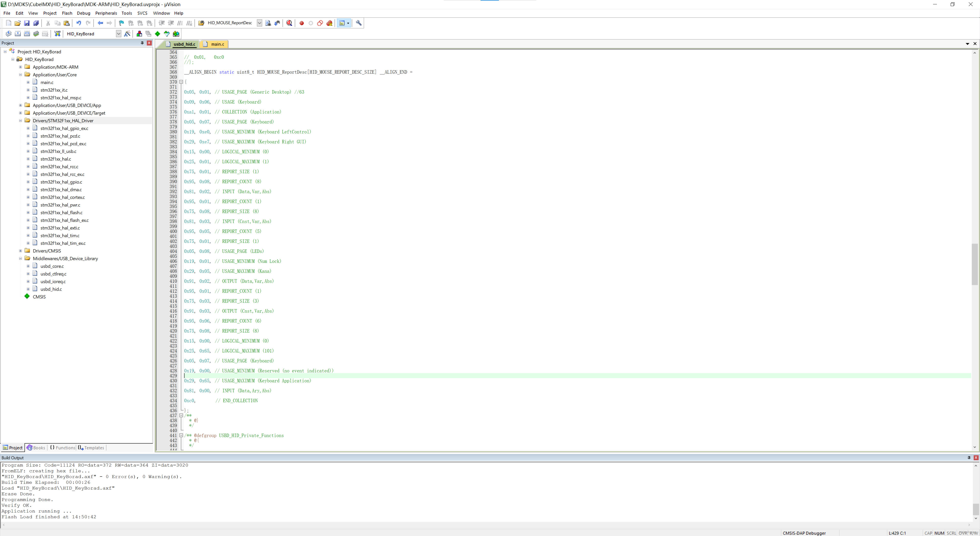980x536 pixels.
Task: Disable all breakpoints icon
Action: [320, 23]
